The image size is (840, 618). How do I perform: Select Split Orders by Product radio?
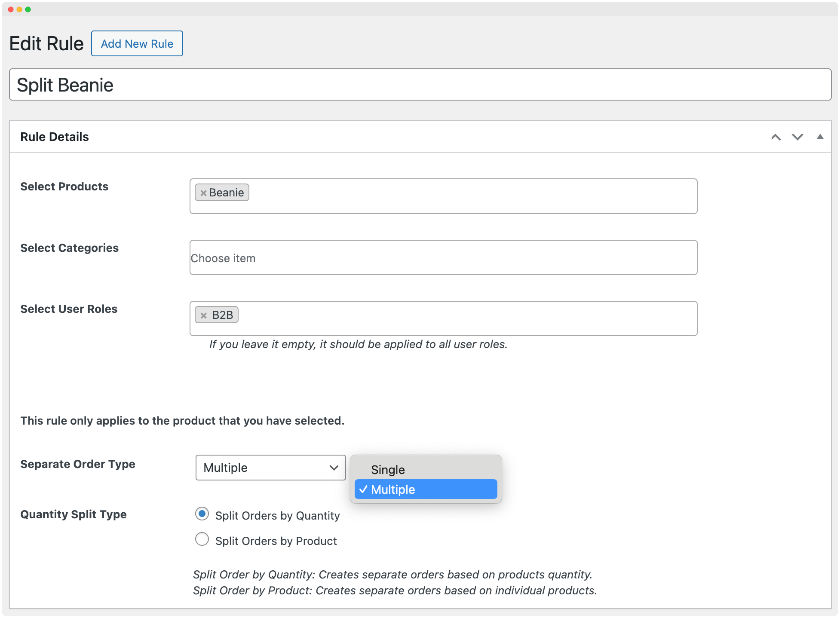[202, 539]
